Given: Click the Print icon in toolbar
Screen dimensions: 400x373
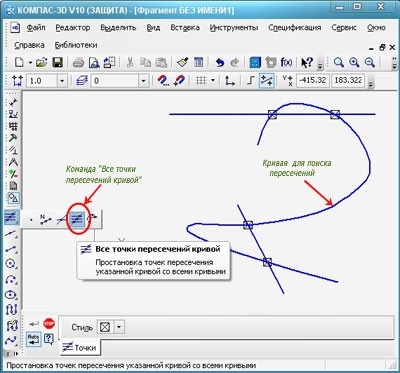Looking at the screenshot, I should (x=79, y=62).
